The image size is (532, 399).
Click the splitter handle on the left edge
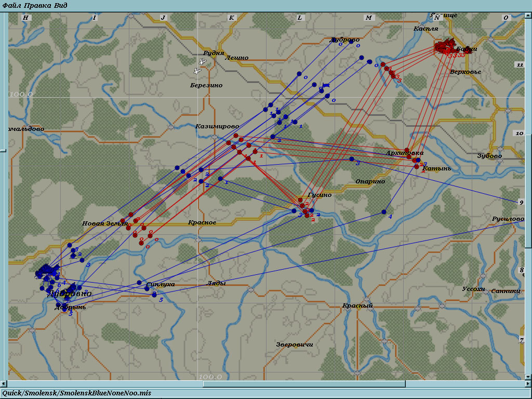(x=3, y=150)
